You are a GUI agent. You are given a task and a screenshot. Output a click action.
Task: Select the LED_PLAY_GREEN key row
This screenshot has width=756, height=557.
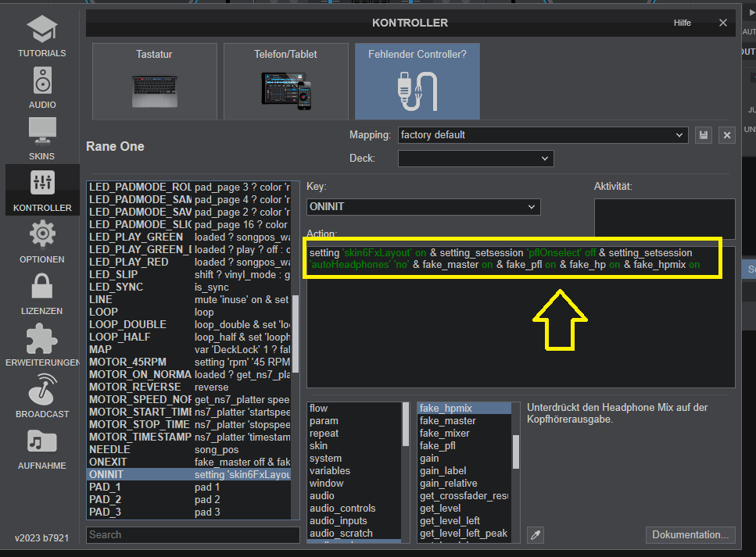(189, 237)
